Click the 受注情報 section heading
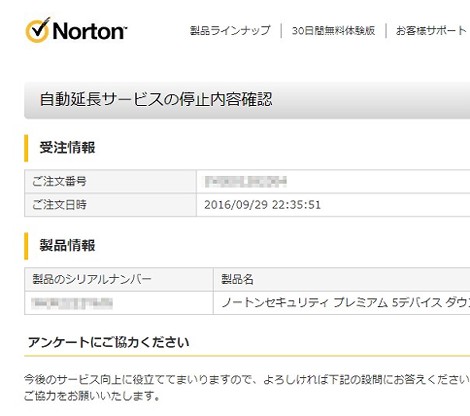Viewport: 470px width, 416px height. pyautogui.click(x=67, y=147)
